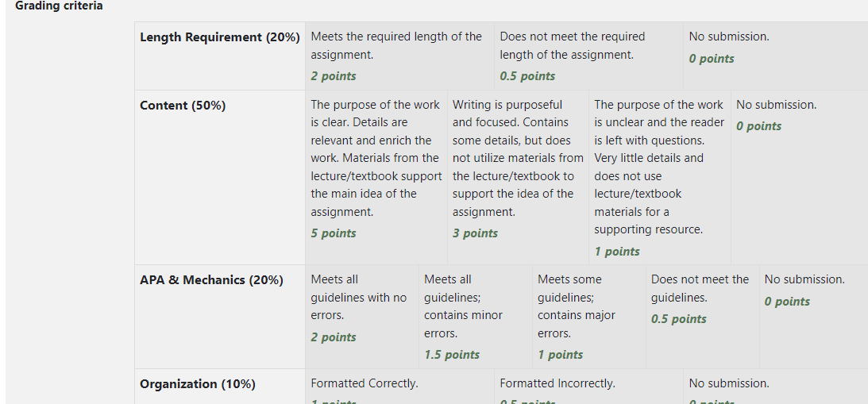This screenshot has width=868, height=404.
Task: Choose Length Requirement 'No submission' 0 points cell
Action: (775, 56)
